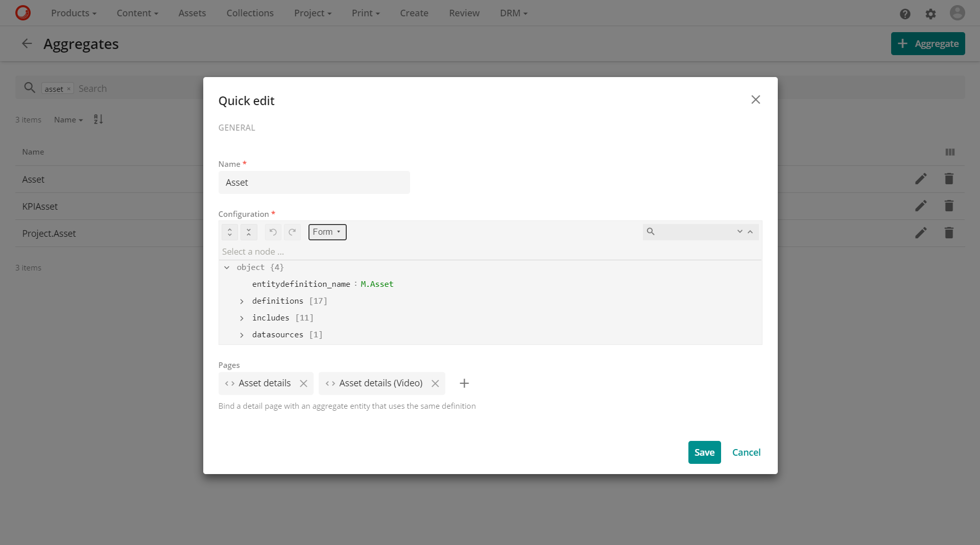Viewport: 980px width, 545px height.
Task: Delete the KPIAsset row
Action: [x=949, y=206]
